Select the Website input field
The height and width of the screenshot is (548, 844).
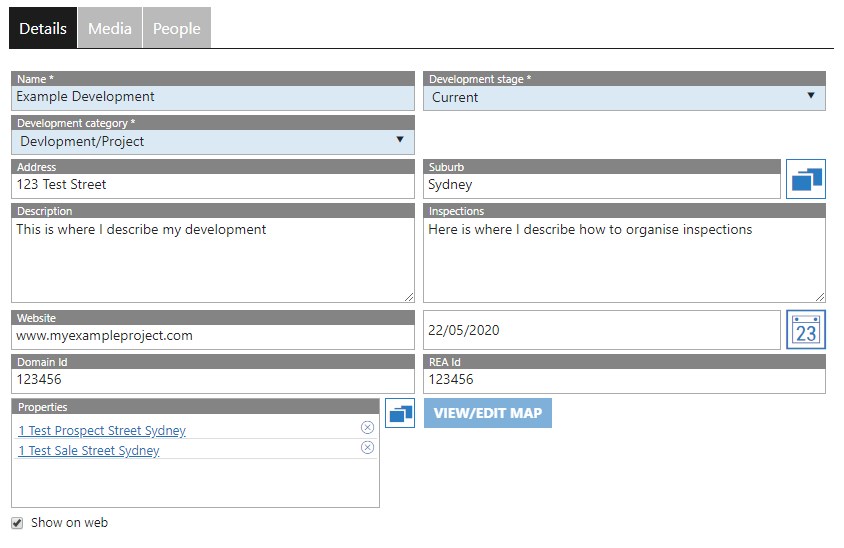[x=212, y=336]
